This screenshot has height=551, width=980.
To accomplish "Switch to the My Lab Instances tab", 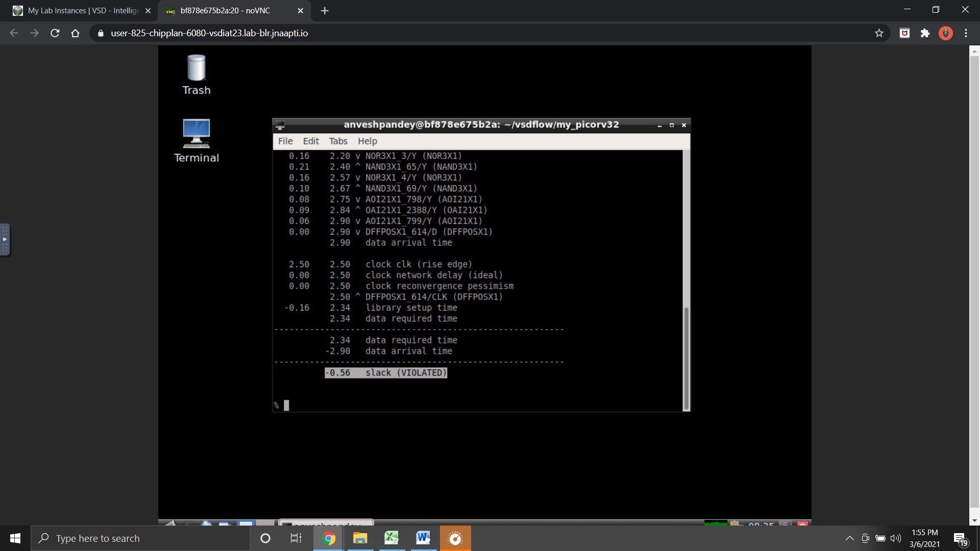I will pyautogui.click(x=82, y=11).
